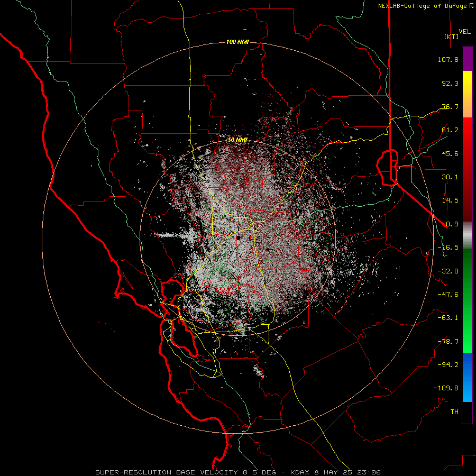Select the 14.5 velocity legend value
This screenshot has height=476, width=476.
click(x=450, y=200)
